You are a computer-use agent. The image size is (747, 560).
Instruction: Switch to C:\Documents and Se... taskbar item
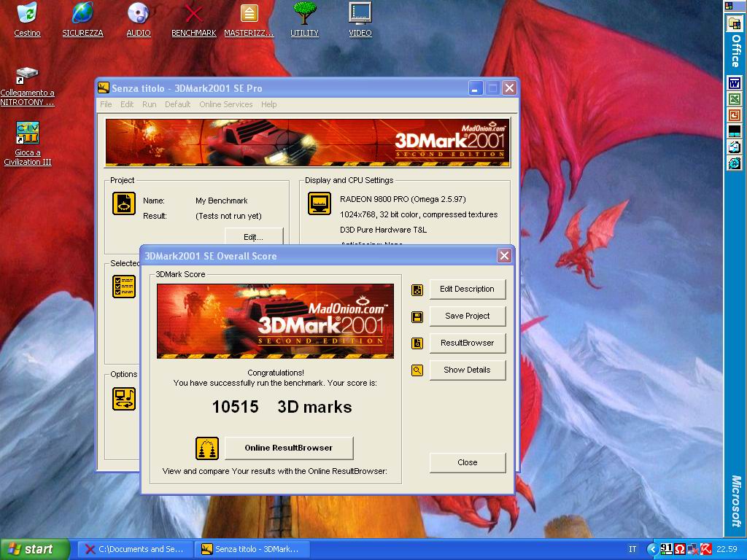pos(135,549)
